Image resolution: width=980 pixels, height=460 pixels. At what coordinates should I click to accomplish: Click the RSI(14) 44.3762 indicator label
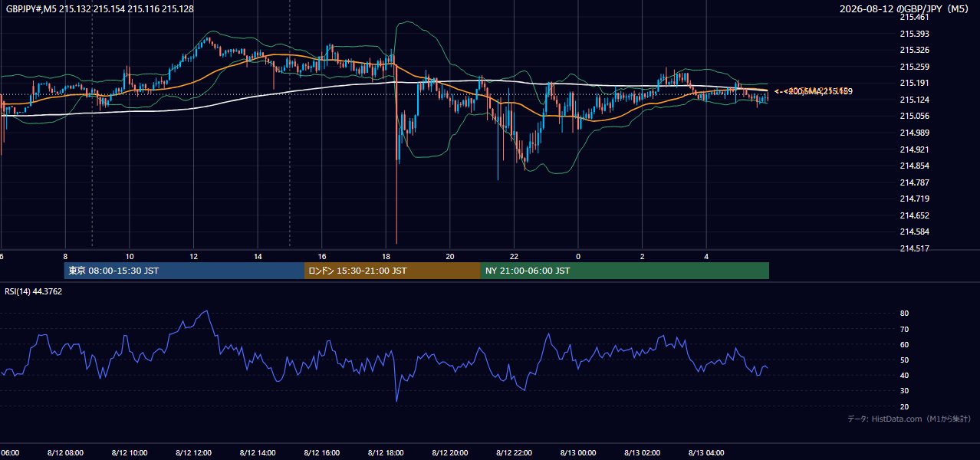[x=34, y=291]
